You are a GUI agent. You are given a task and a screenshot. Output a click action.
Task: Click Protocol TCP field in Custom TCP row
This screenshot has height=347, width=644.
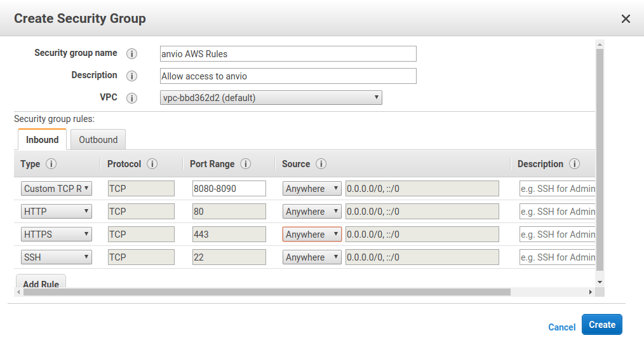click(x=141, y=189)
